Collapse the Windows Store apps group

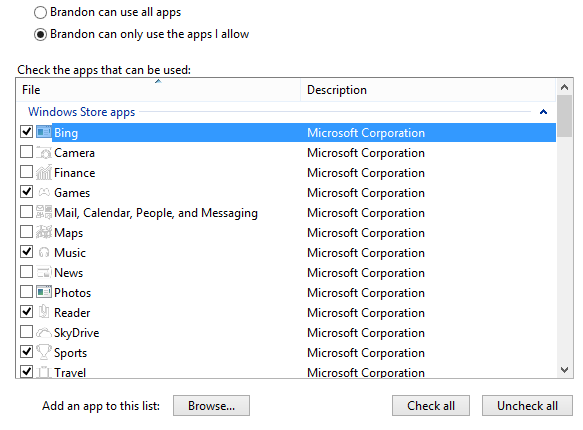click(x=543, y=112)
